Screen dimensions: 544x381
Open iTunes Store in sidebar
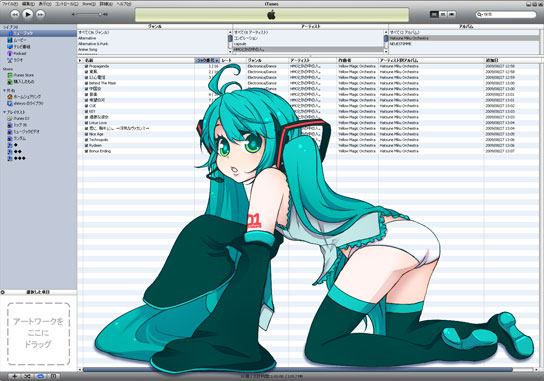(38, 75)
